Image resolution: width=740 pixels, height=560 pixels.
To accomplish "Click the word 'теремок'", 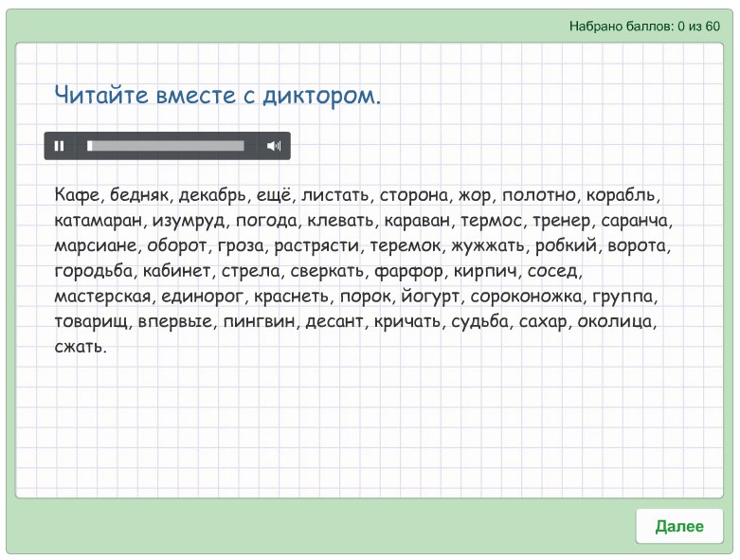I will point(405,245).
